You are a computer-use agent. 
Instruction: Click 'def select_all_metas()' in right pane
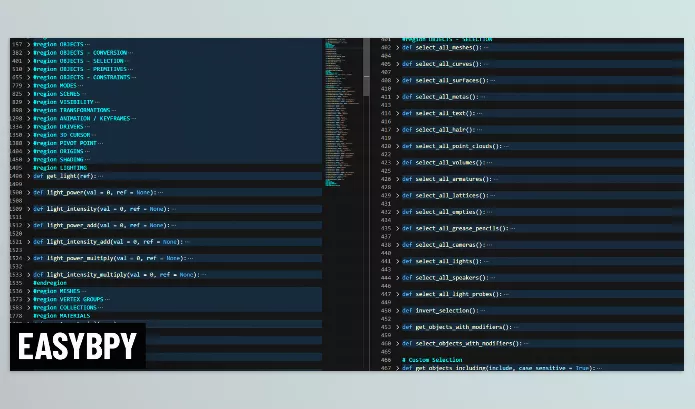click(440, 97)
